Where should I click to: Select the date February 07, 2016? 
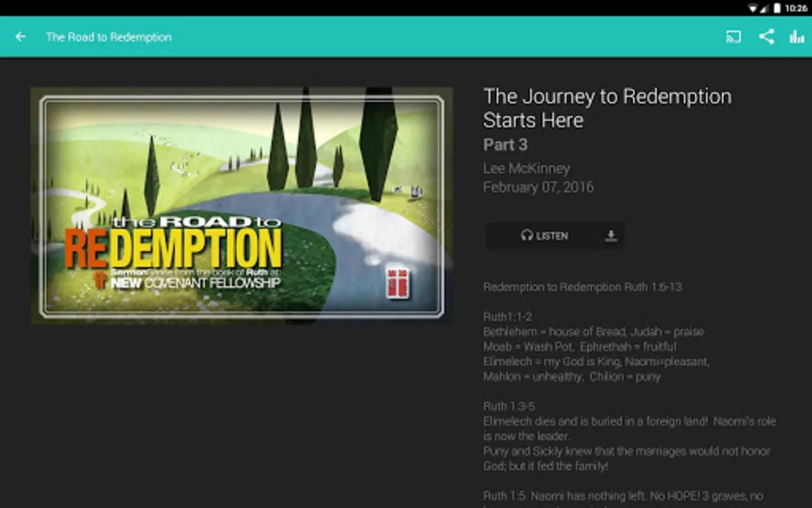(539, 187)
